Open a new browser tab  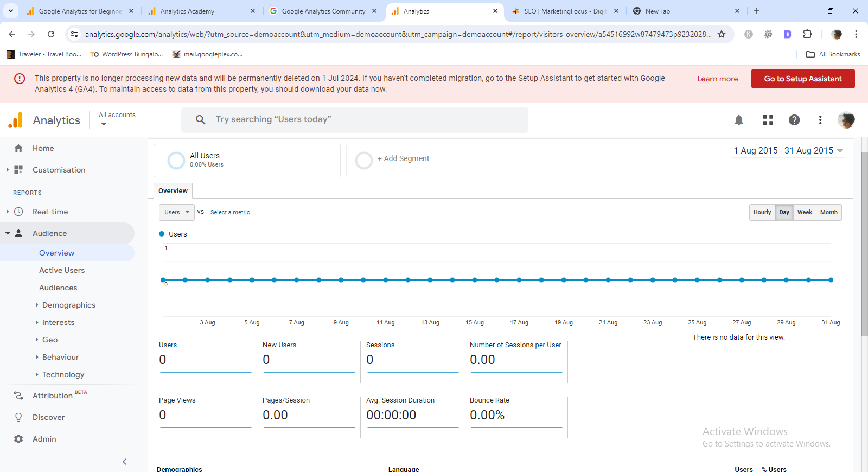(757, 11)
